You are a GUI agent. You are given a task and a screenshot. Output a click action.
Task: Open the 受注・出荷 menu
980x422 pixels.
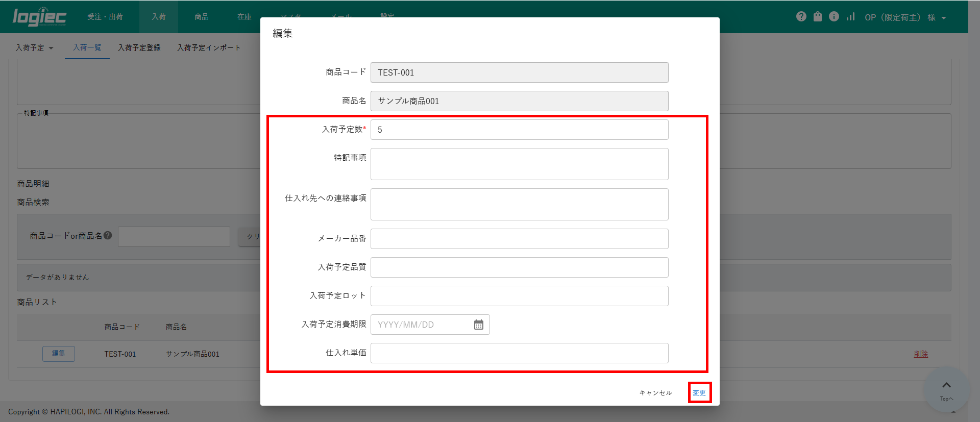pos(105,17)
